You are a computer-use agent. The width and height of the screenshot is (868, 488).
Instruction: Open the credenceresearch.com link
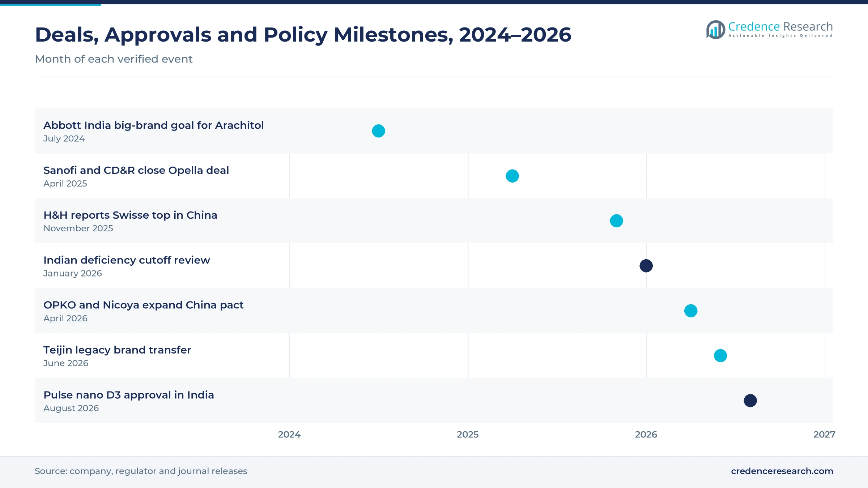point(782,471)
